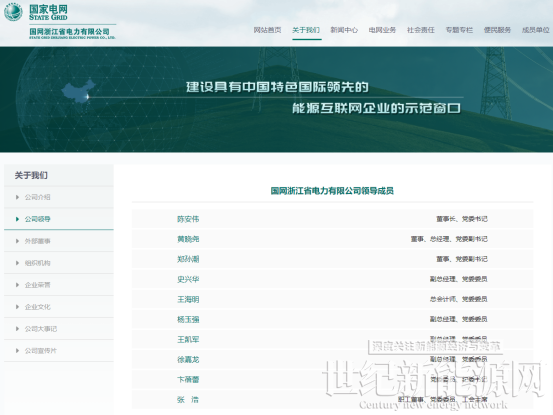Viewport: 553px width, 415px height.
Task: Open the 社会责任 navigation item
Action: (x=421, y=30)
